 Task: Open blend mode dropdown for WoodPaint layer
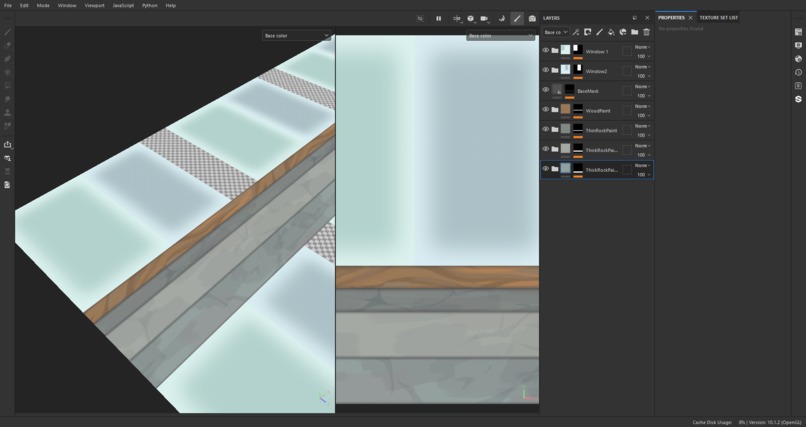pos(643,106)
